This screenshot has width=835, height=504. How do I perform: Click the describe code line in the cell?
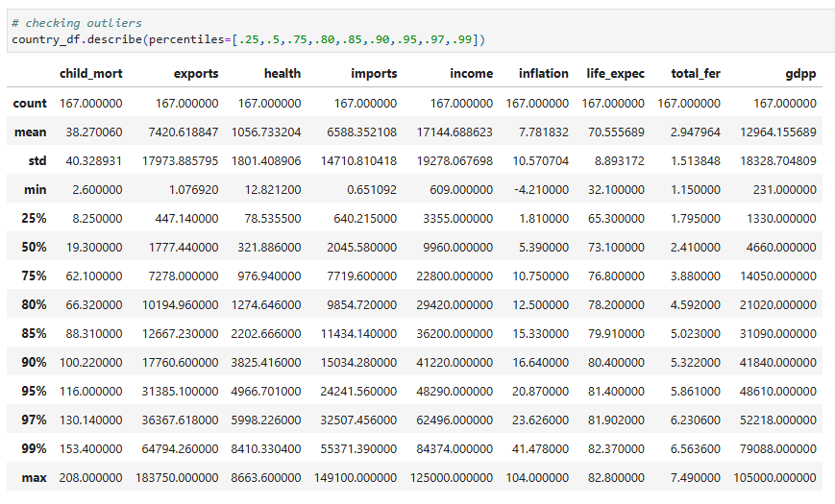coord(249,39)
